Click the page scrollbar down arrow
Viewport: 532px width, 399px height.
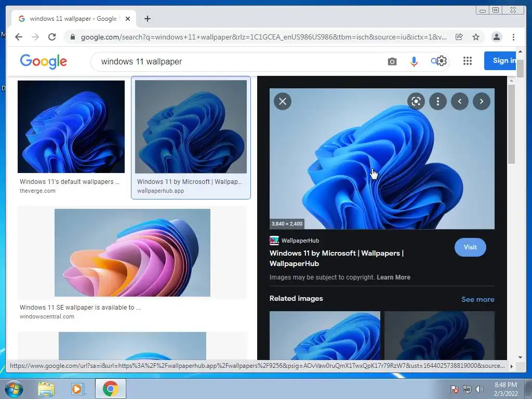[x=520, y=357]
